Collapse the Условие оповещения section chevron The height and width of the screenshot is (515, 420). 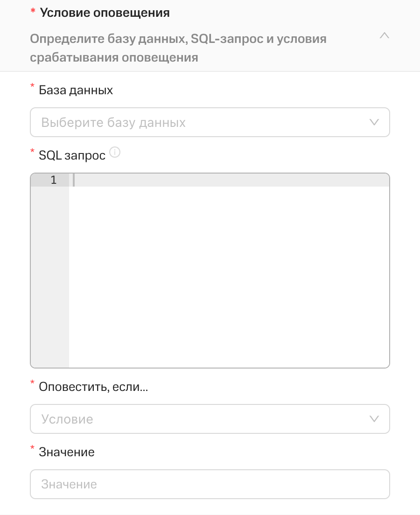click(384, 35)
